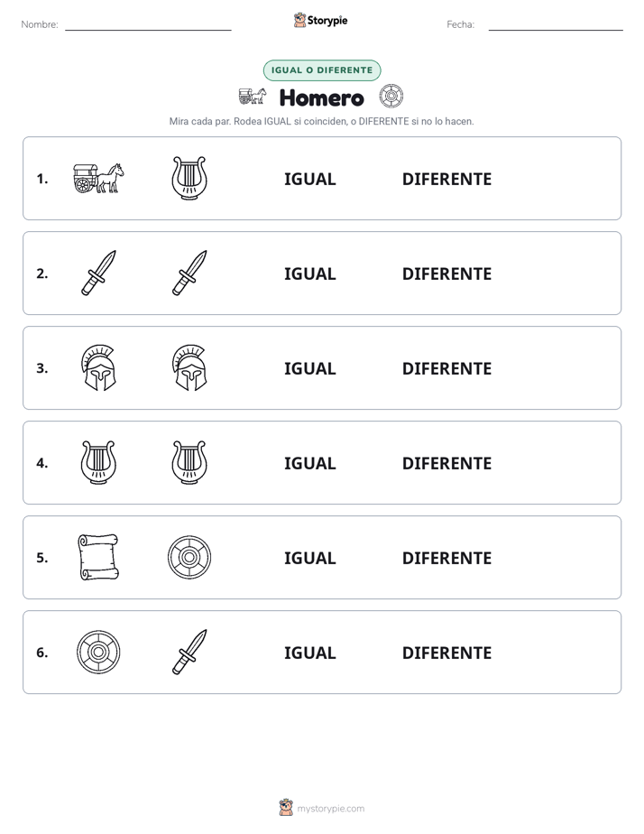Image resolution: width=644 pixels, height=834 pixels.
Task: Select the sword icon in row 6
Action: pyautogui.click(x=189, y=652)
